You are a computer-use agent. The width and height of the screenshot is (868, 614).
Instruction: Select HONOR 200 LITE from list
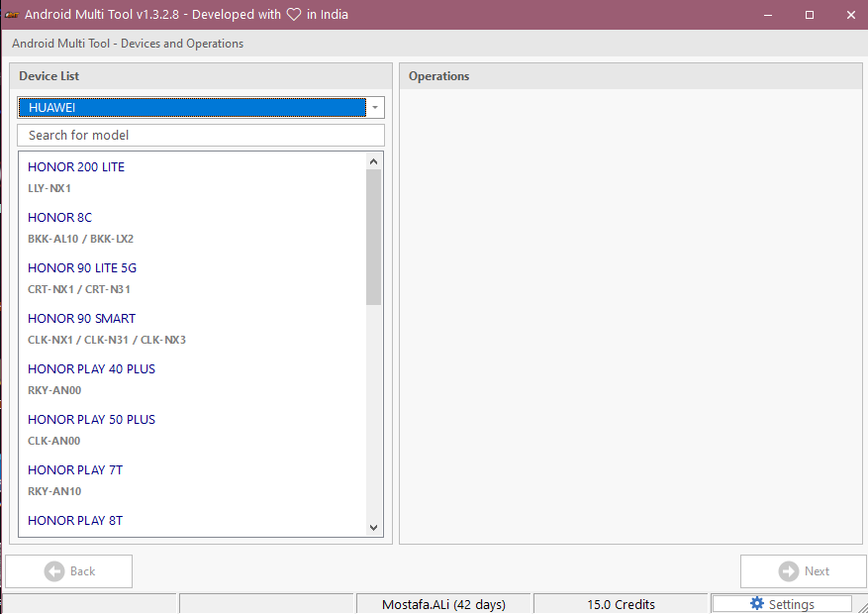pos(76,166)
